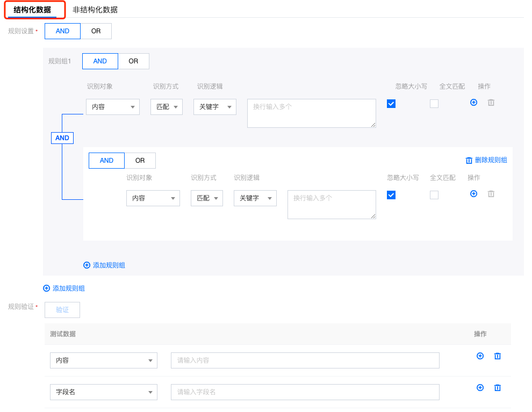This screenshot has height=412, width=532.
Task: Open the 字段名 test data dropdown
Action: pos(103,392)
